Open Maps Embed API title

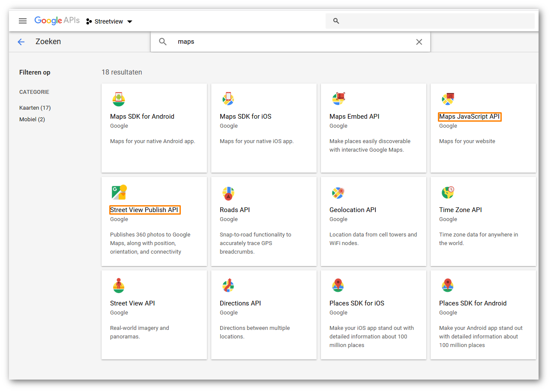pyautogui.click(x=354, y=117)
